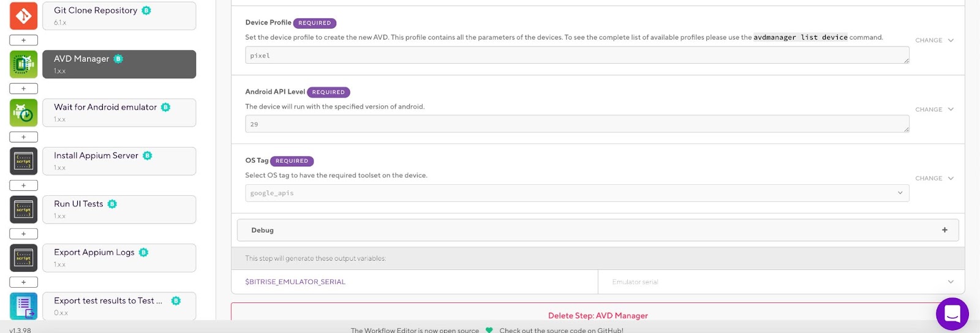Click the Android API Level input field
This screenshot has width=980, height=333.
pos(577,124)
